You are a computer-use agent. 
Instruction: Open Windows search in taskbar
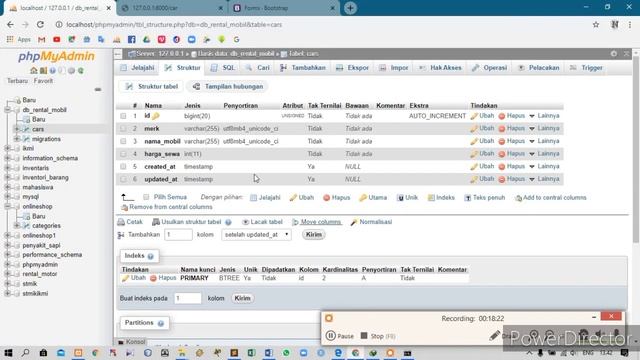click(x=25, y=353)
